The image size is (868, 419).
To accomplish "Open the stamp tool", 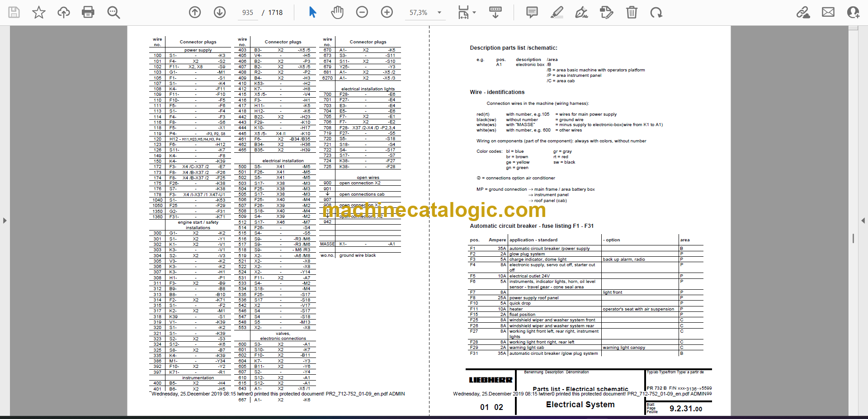I will [x=606, y=12].
